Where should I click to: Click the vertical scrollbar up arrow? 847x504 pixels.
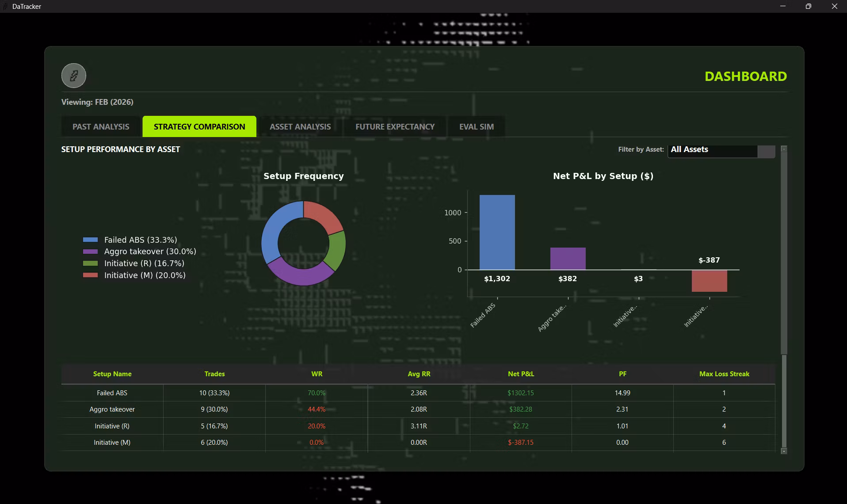(784, 149)
